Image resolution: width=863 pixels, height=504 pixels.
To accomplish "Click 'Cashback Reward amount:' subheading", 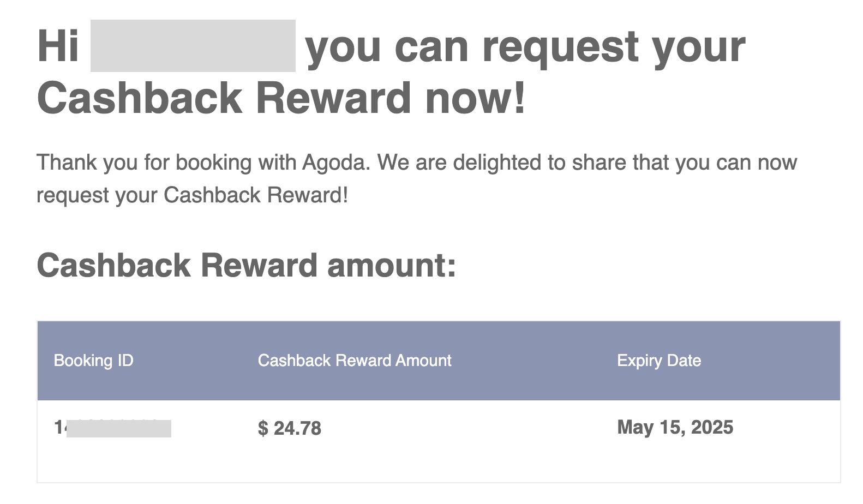I will [x=247, y=266].
